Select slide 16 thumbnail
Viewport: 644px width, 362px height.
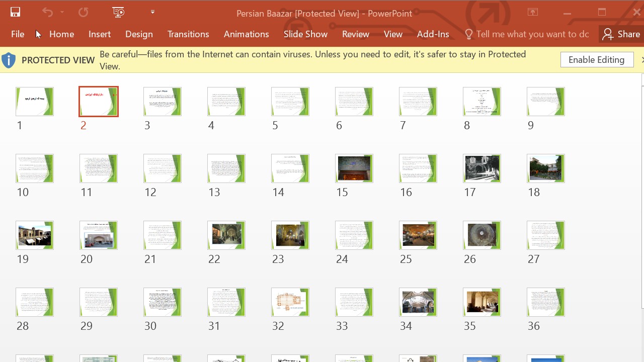(x=418, y=168)
